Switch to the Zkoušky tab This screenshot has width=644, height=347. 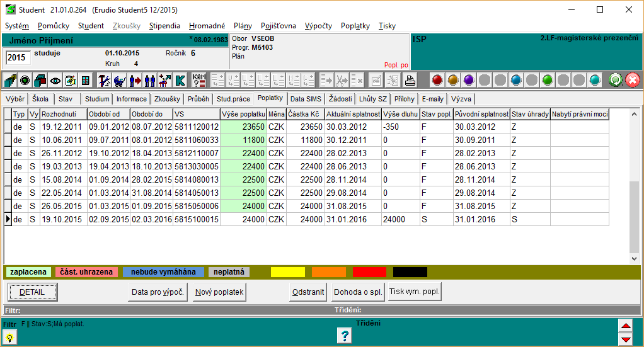167,99
